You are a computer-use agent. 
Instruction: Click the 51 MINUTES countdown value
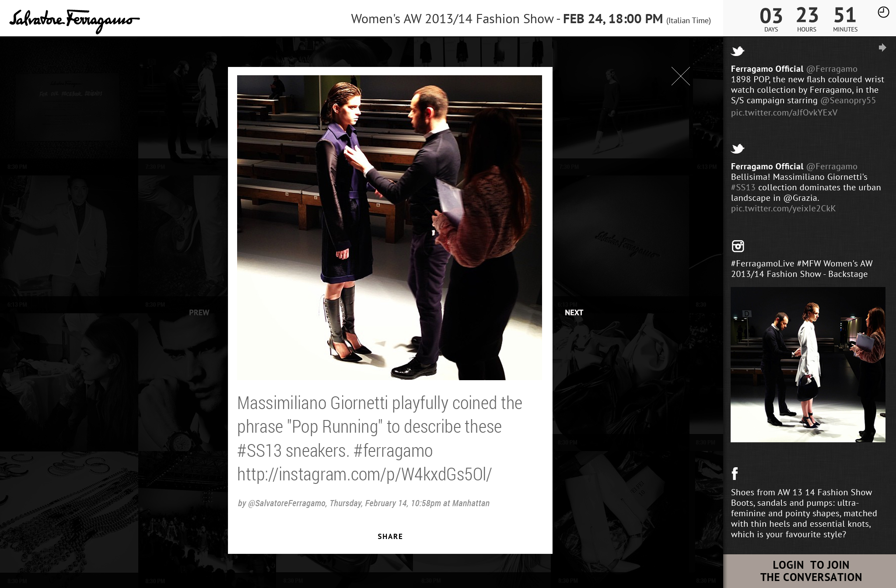[x=845, y=19]
